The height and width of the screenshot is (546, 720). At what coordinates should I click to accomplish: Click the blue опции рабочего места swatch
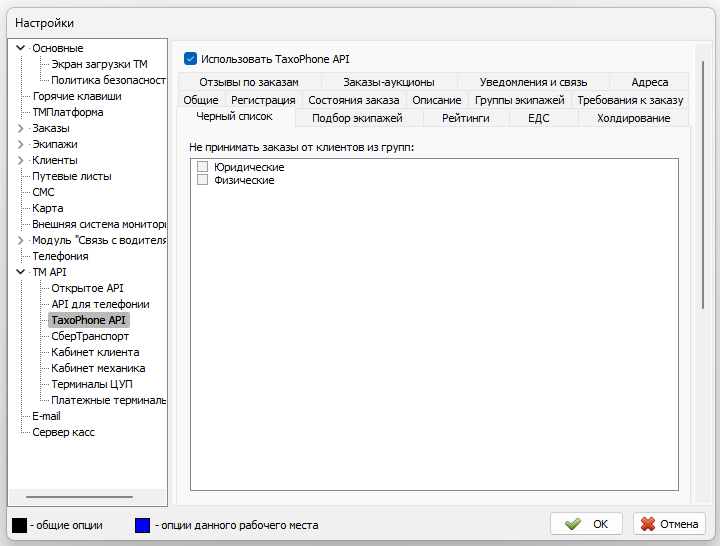pyautogui.click(x=142, y=525)
